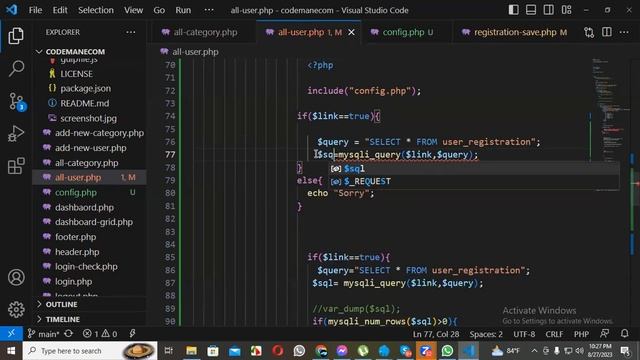The width and height of the screenshot is (640, 360).
Task: Change language mode PHP in status bar
Action: tap(581, 334)
